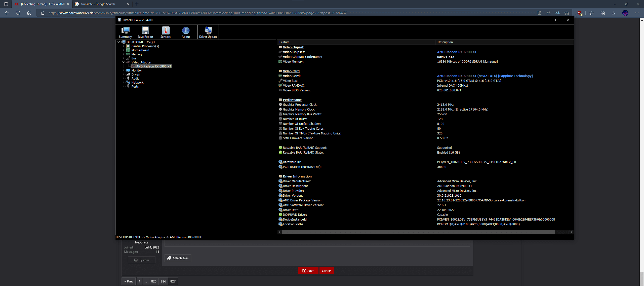644x286 pixels.
Task: Expand the Network node
Action: (123, 82)
